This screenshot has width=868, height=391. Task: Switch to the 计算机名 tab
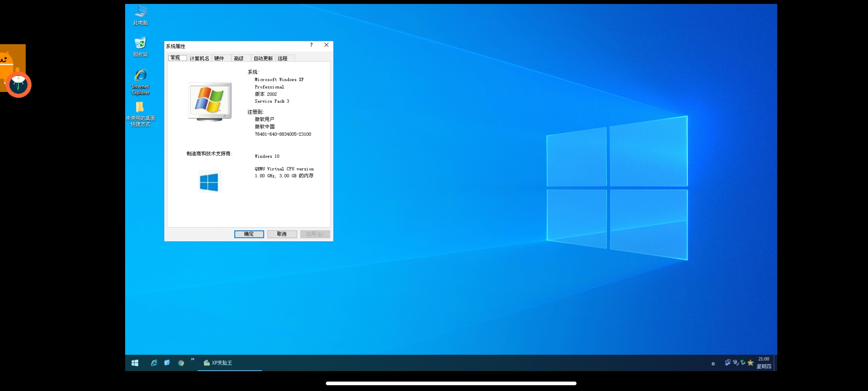click(x=199, y=58)
